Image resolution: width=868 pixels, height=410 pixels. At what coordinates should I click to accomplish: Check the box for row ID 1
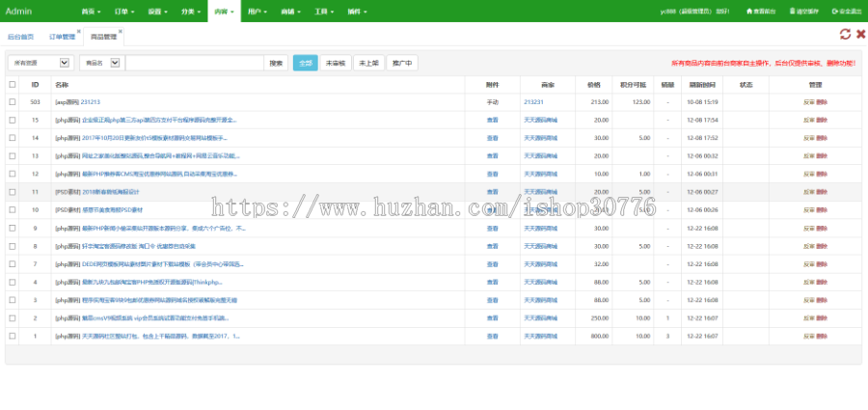[x=13, y=336]
